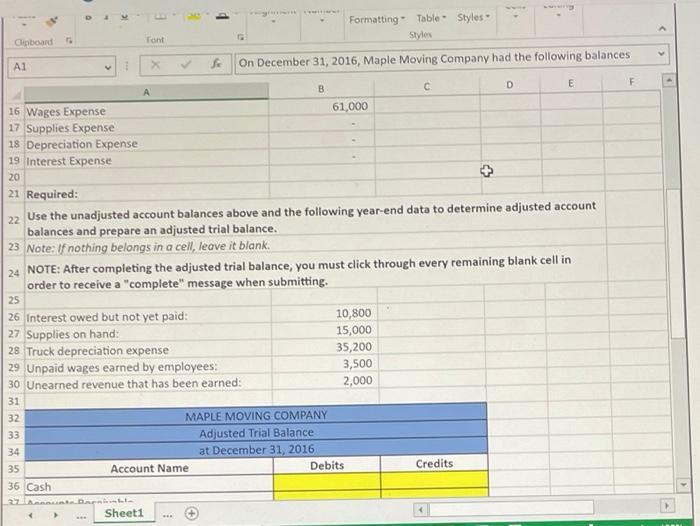Select column B header
Image resolution: width=700 pixels, height=526 pixels.
(x=321, y=89)
